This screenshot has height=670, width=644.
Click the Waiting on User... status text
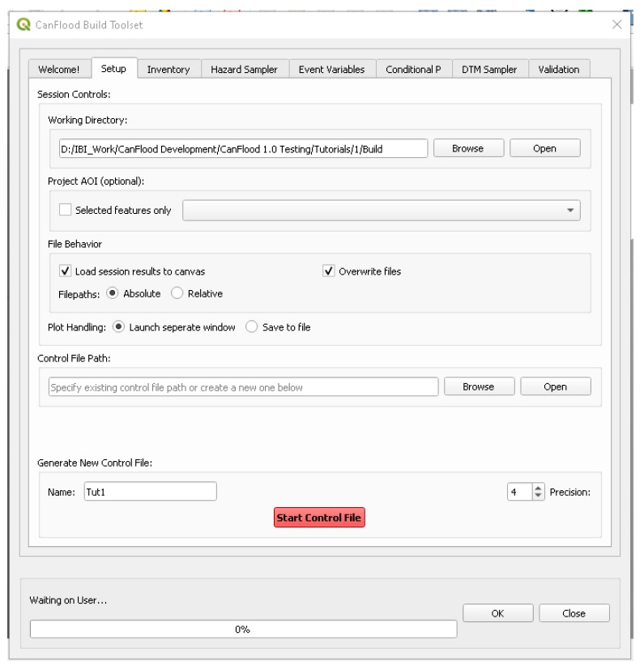[68, 600]
